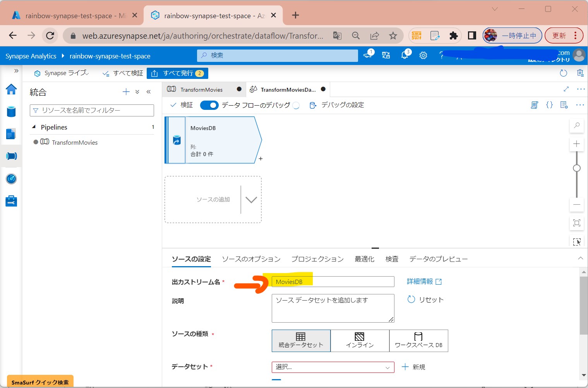Click the canvas search magnifier icon
Image resolution: width=588 pixels, height=388 pixels.
coord(577,125)
